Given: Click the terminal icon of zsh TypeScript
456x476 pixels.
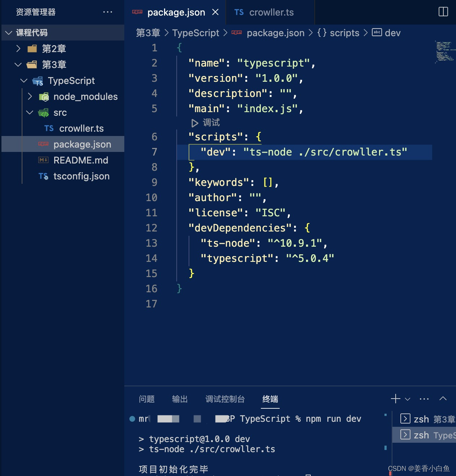Looking at the screenshot, I should click(x=405, y=434).
